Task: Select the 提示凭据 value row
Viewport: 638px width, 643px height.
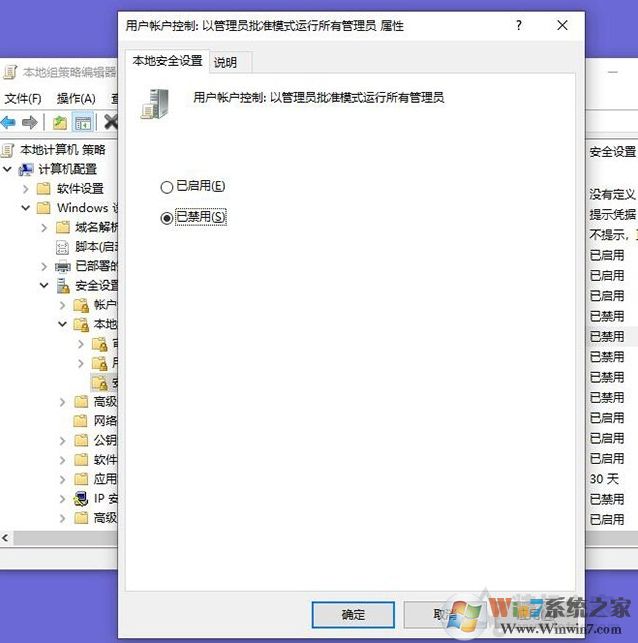Action: pos(612,214)
